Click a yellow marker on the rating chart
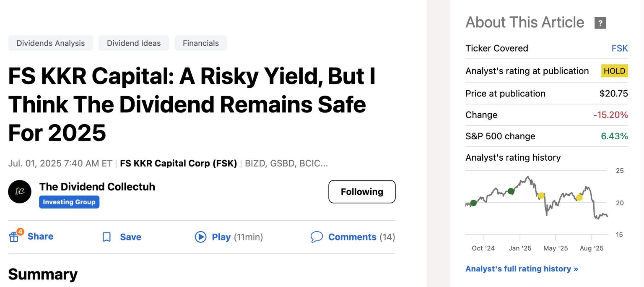Screen dimensions: 644x287 click(541, 196)
